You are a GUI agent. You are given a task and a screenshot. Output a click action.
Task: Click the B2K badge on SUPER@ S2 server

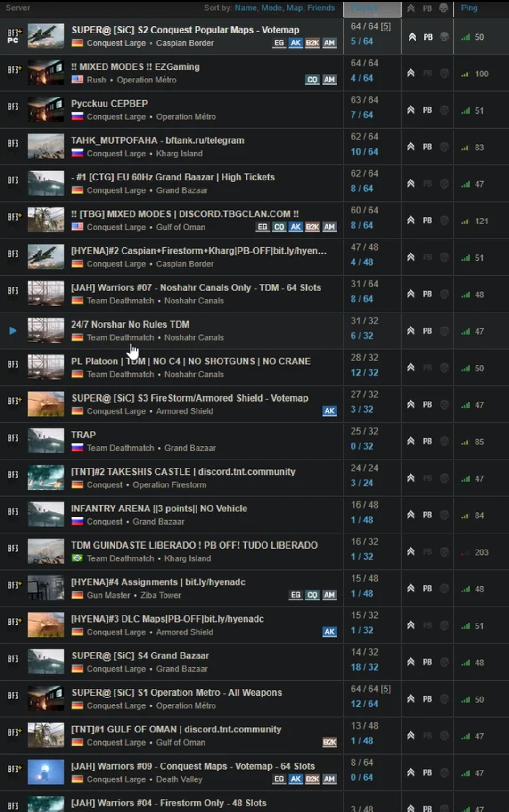tap(312, 43)
